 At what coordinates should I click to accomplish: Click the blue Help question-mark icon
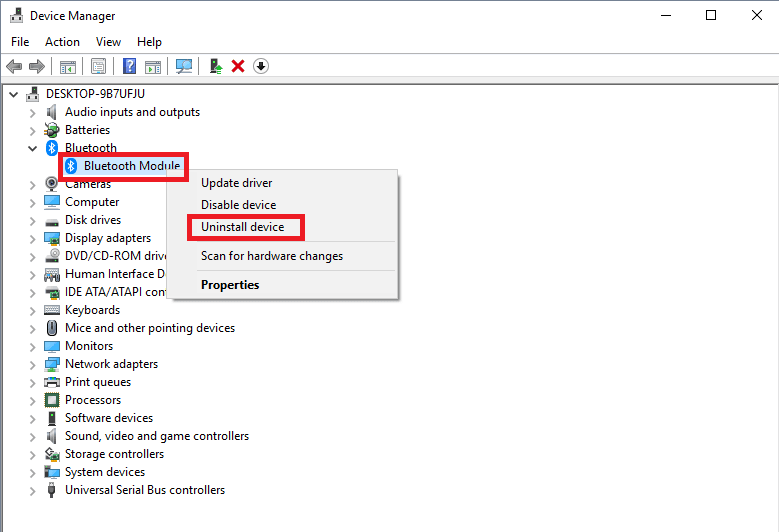pyautogui.click(x=129, y=66)
